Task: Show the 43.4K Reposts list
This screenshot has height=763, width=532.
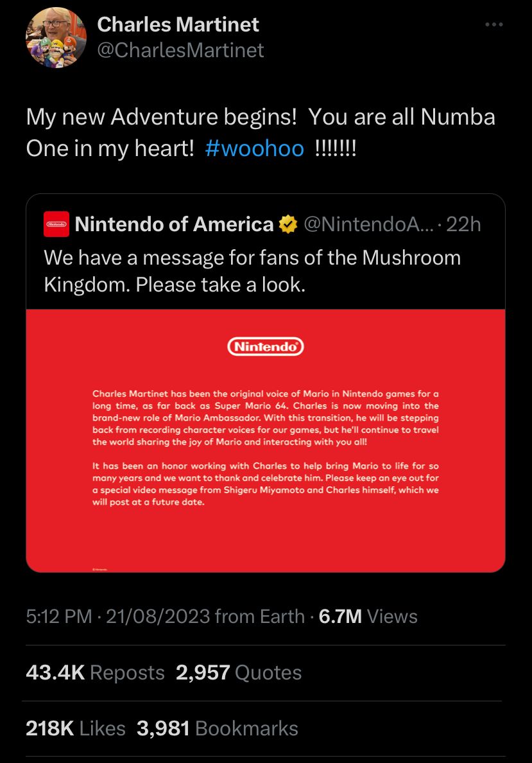Action: pos(95,672)
